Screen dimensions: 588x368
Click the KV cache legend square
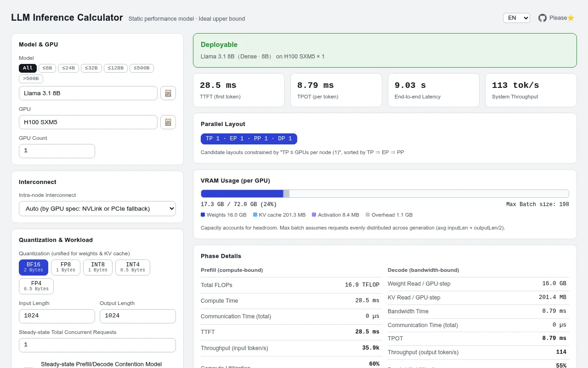255,215
